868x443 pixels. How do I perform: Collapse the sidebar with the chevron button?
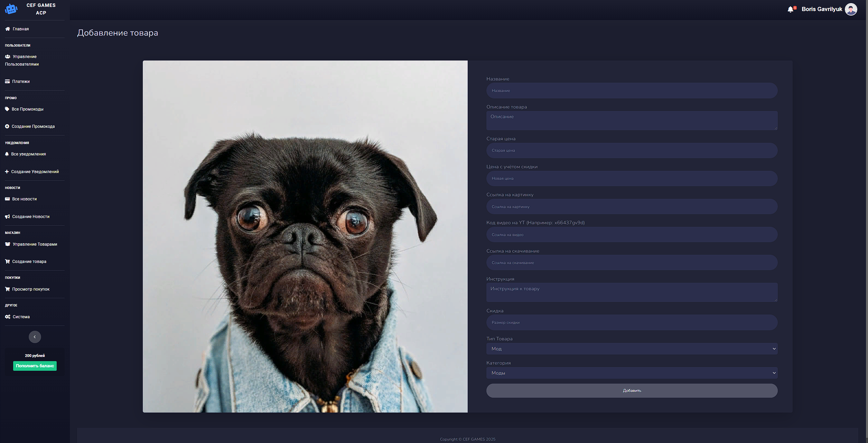[35, 337]
